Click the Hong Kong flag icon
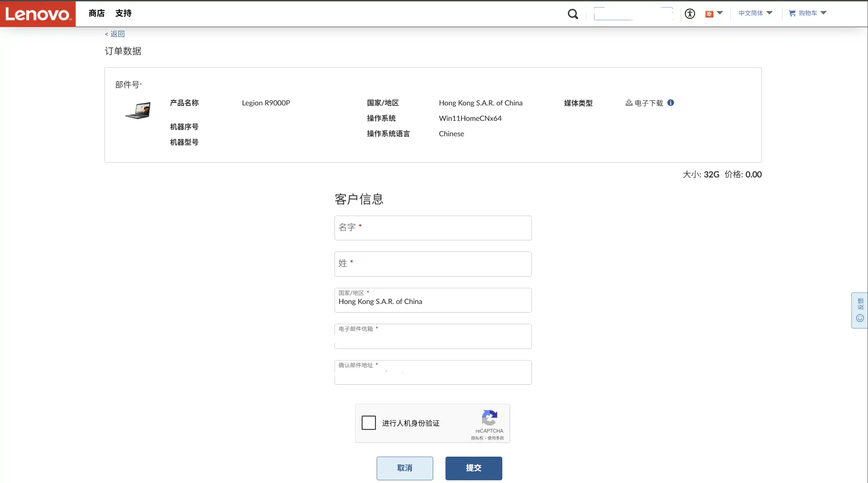Image resolution: width=868 pixels, height=483 pixels. click(709, 14)
